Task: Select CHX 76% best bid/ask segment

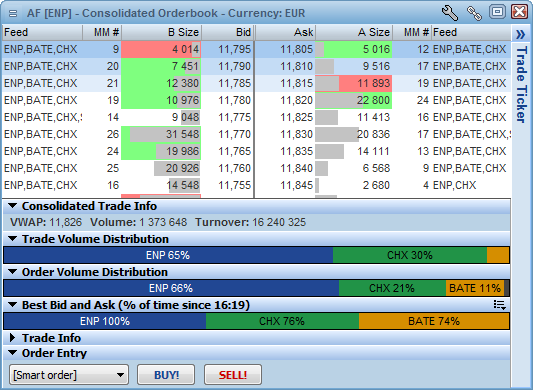Action: tap(282, 321)
